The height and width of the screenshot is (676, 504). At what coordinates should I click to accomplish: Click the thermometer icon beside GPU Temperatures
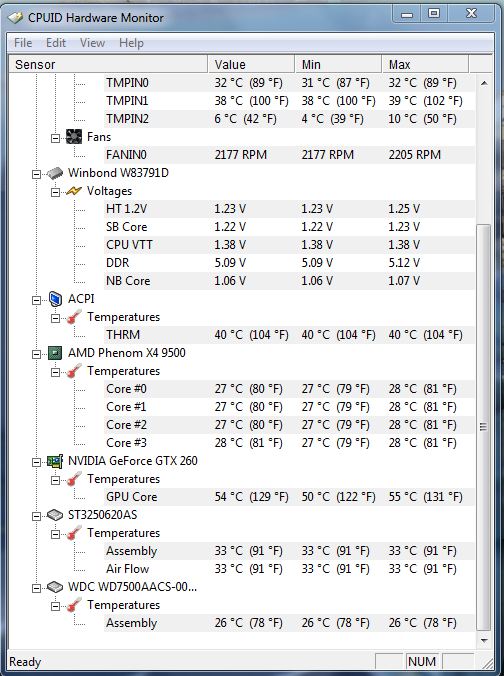pyautogui.click(x=74, y=479)
